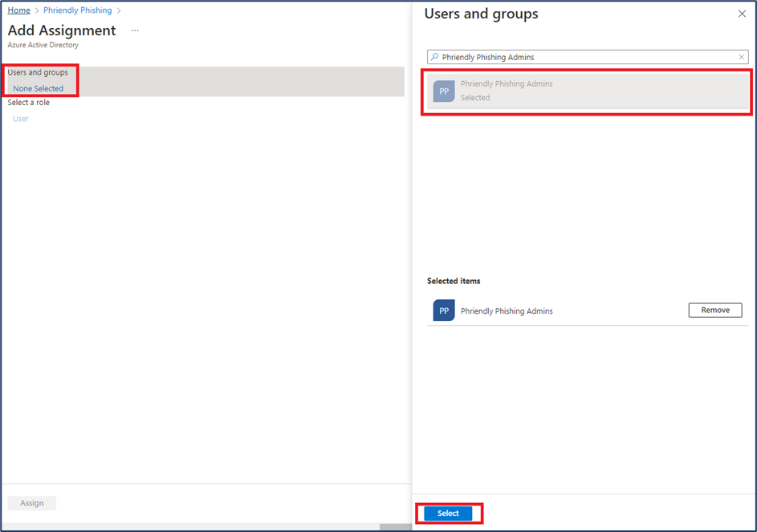This screenshot has width=757, height=532.
Task: Clear the search box with the X icon
Action: pyautogui.click(x=742, y=57)
